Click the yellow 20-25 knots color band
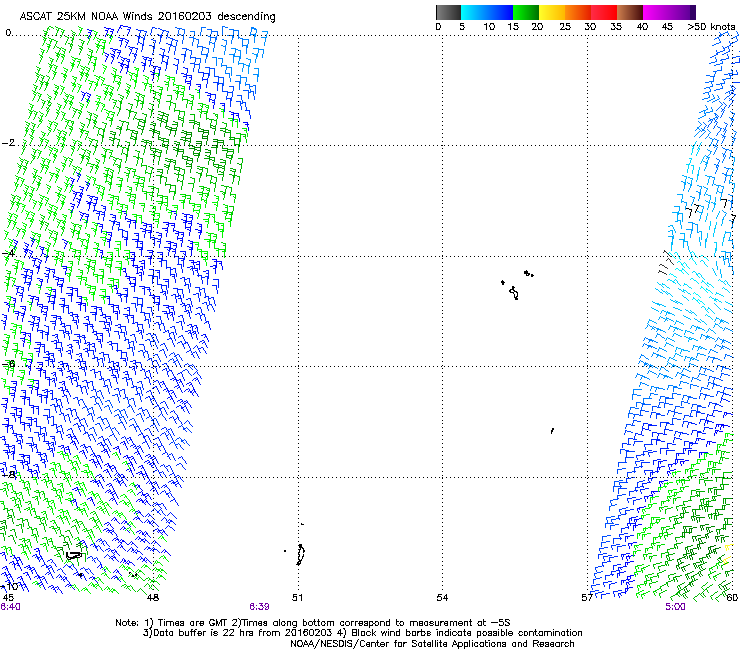The height and width of the screenshot is (650, 740). tap(552, 12)
